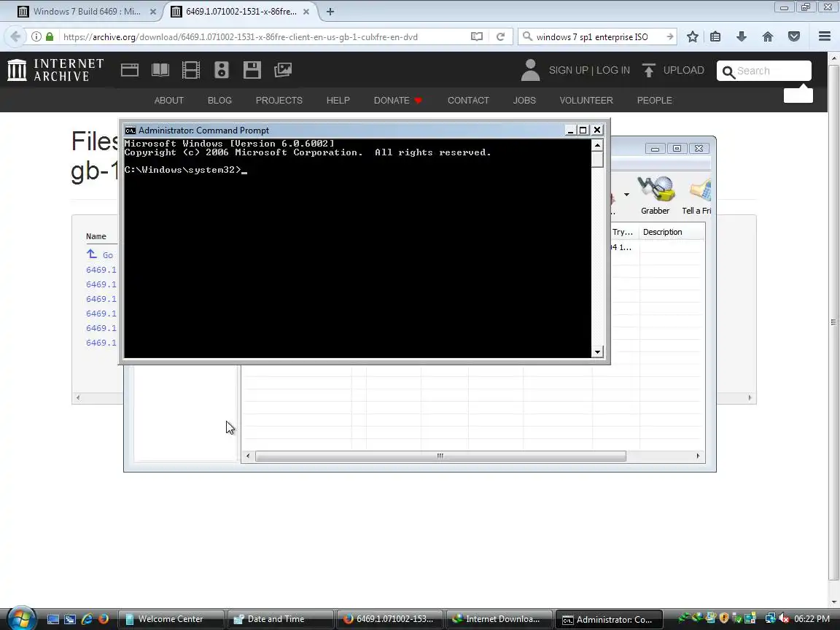Open the PEOPLE navigation link

(x=654, y=100)
